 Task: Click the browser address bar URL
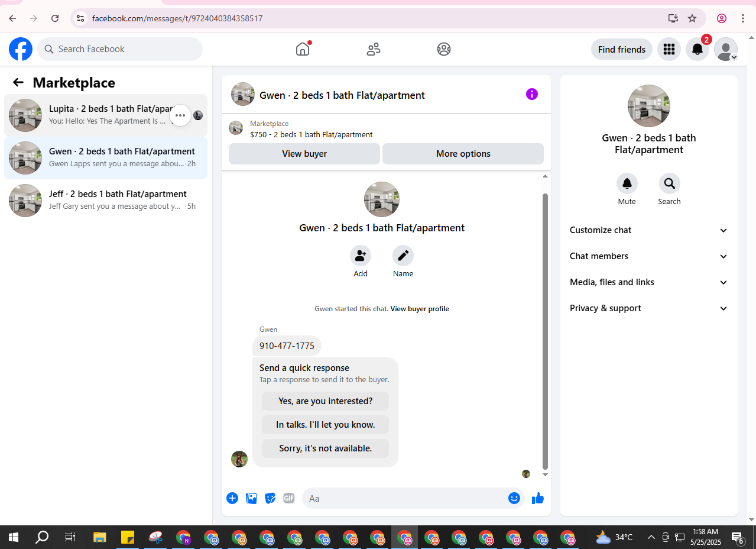177,18
